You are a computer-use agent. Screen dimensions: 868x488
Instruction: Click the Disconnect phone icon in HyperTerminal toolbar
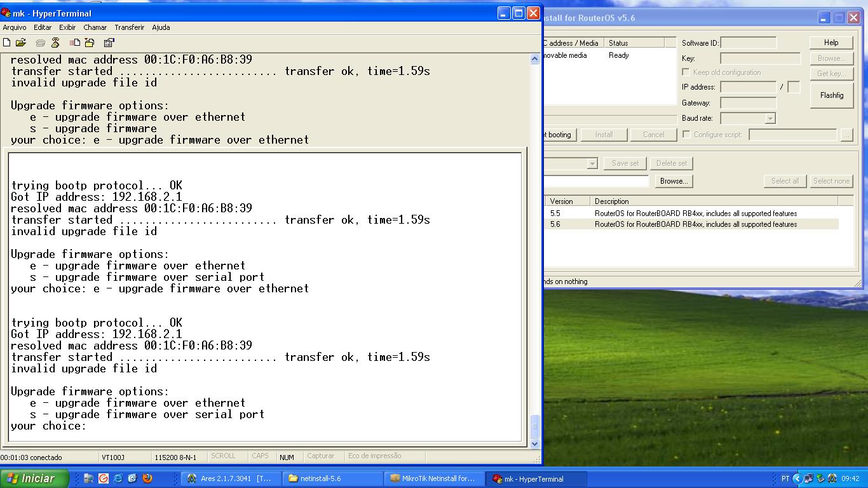pyautogui.click(x=55, y=43)
